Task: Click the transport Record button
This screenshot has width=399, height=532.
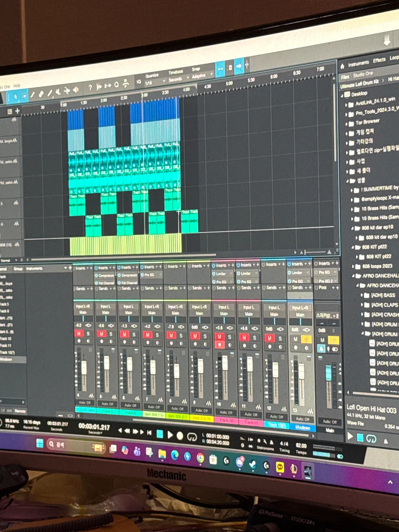Action: pyautogui.click(x=180, y=436)
